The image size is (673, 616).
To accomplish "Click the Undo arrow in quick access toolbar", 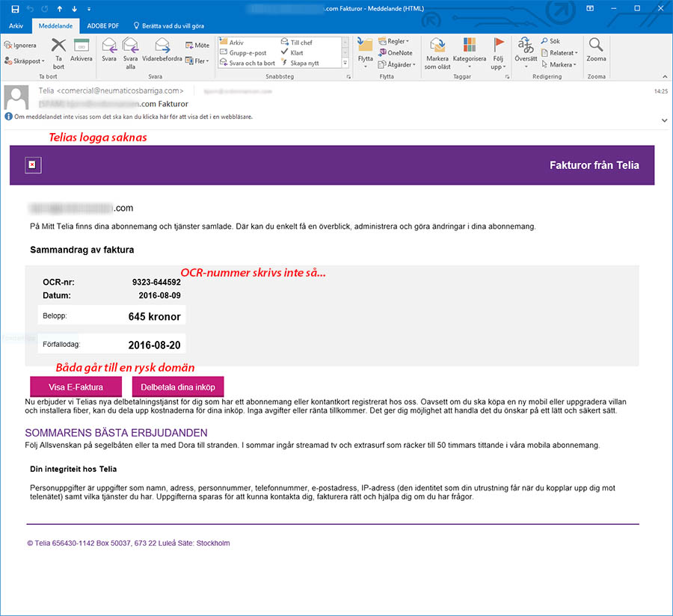I will point(30,8).
